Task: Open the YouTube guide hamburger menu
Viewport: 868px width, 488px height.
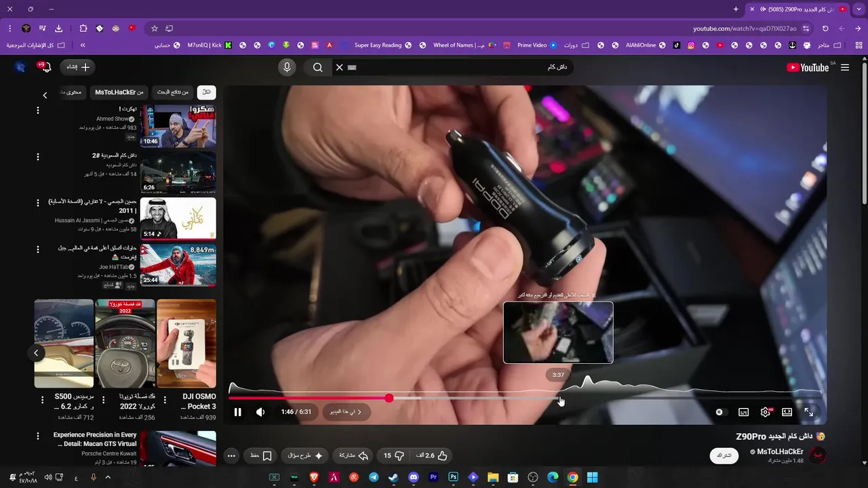Action: 845,67
